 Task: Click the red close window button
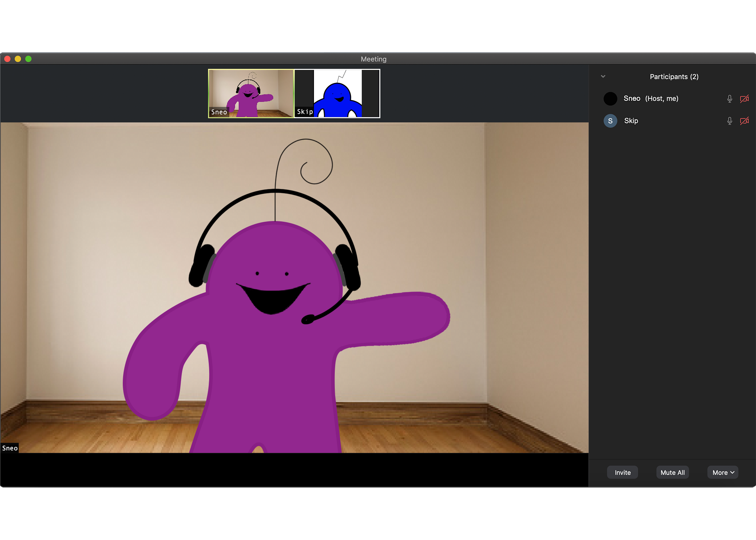point(7,59)
